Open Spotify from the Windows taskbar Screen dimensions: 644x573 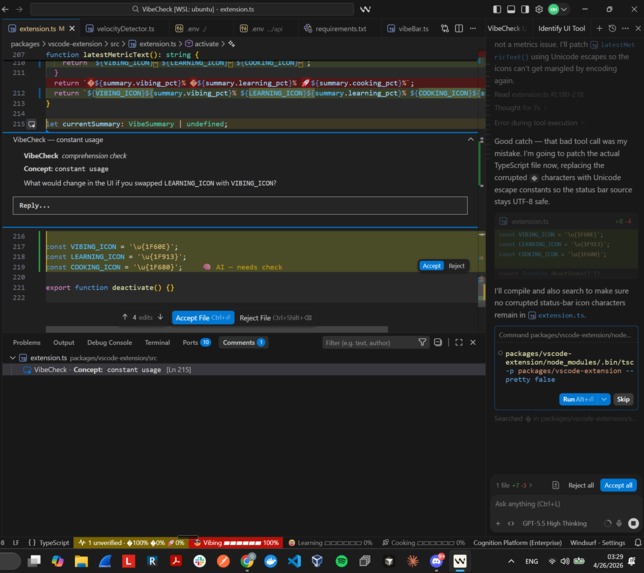pos(341,561)
